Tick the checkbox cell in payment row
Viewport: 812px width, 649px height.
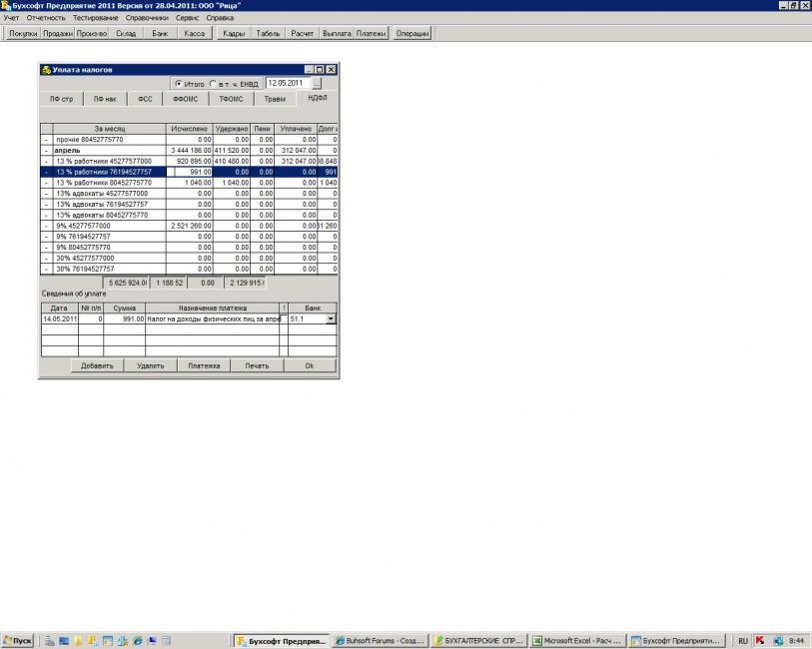(284, 320)
